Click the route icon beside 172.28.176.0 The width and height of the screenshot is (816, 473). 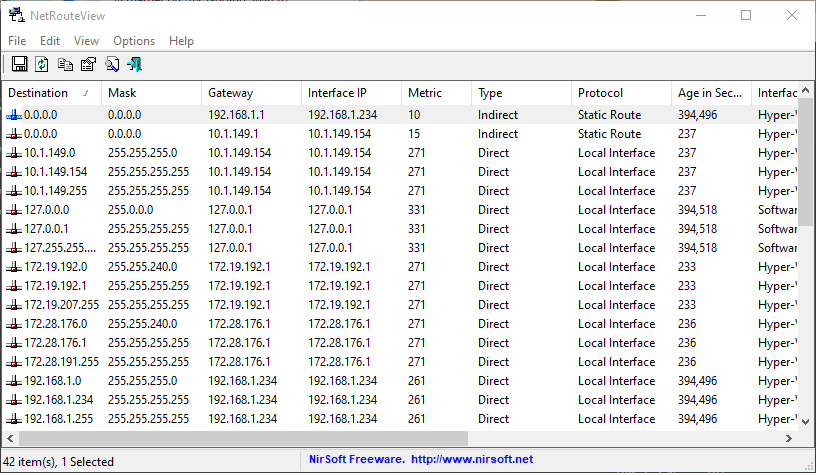pyautogui.click(x=13, y=324)
